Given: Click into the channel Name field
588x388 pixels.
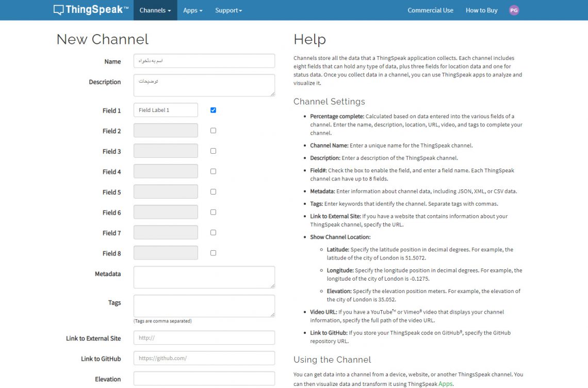Looking at the screenshot, I should 204,61.
